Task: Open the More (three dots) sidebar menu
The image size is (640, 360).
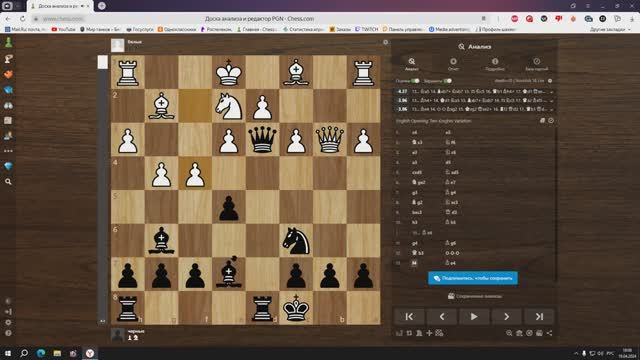Action: pos(8,151)
